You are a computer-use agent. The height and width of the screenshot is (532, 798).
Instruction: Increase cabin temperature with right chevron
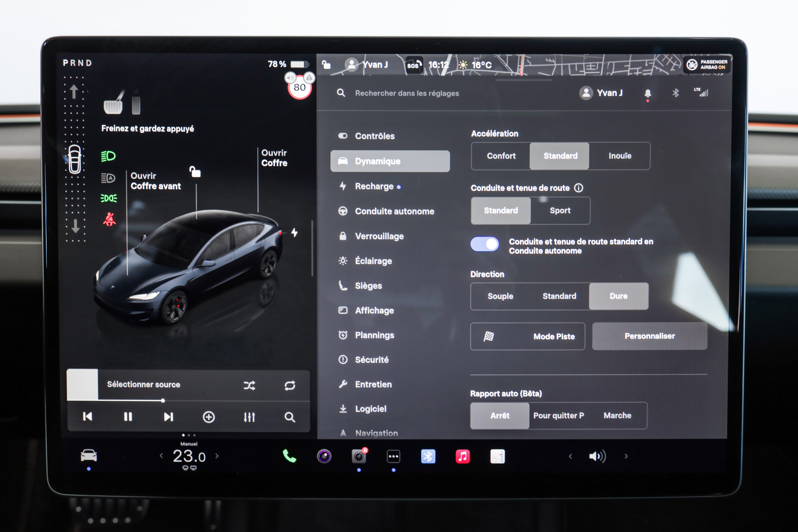pyautogui.click(x=217, y=456)
